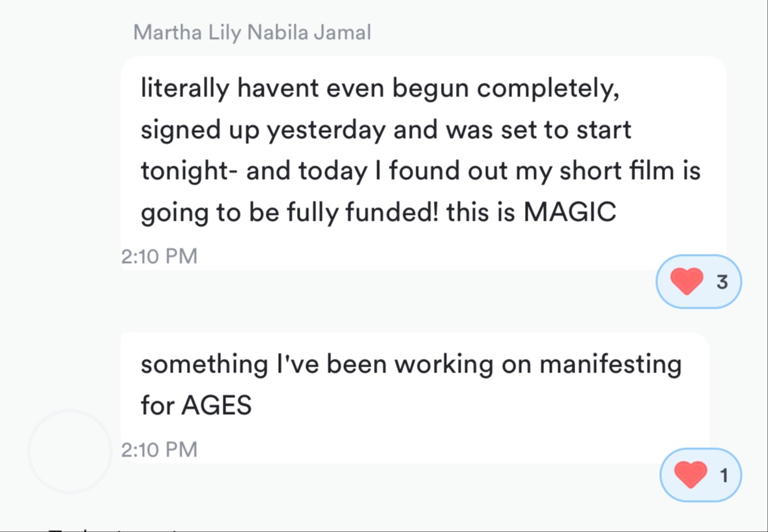Click the text "literally havent even begun completely,"
Viewport: 768px width, 532px height.
click(x=380, y=88)
